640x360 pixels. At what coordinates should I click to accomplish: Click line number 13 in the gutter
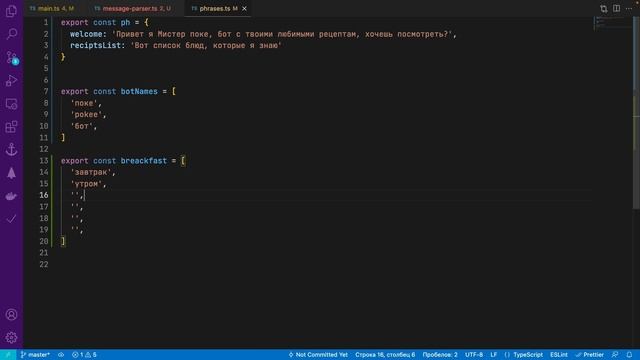coord(44,161)
